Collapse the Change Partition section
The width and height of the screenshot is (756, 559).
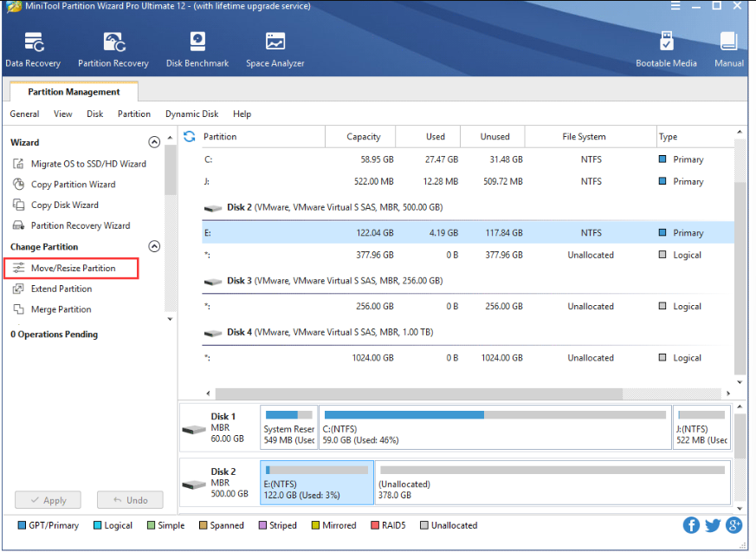tap(154, 246)
